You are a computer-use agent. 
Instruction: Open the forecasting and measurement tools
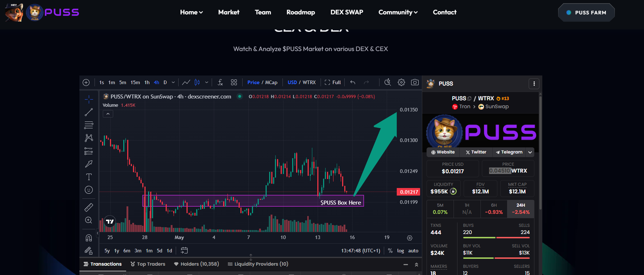[89, 151]
